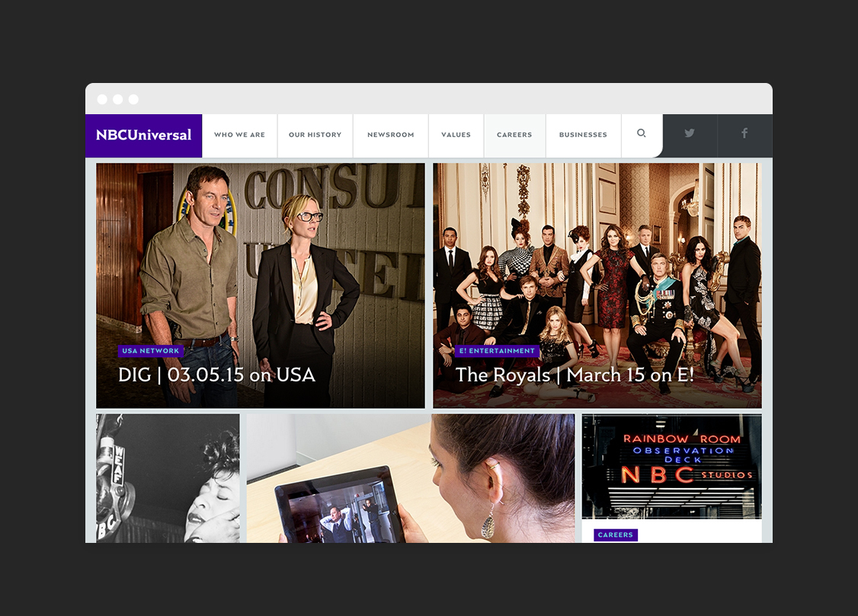Image resolution: width=858 pixels, height=616 pixels.
Task: Open the Rainbow Room neon sign image
Action: 671,466
